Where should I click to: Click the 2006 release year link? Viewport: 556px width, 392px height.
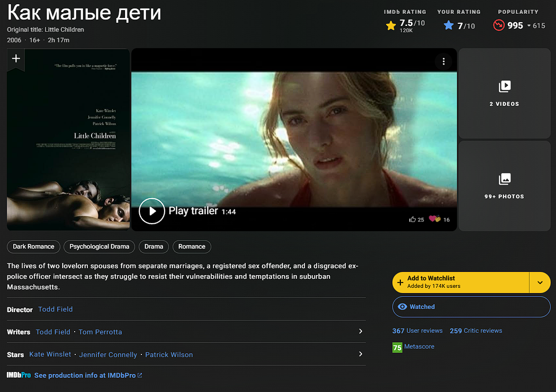pyautogui.click(x=14, y=40)
